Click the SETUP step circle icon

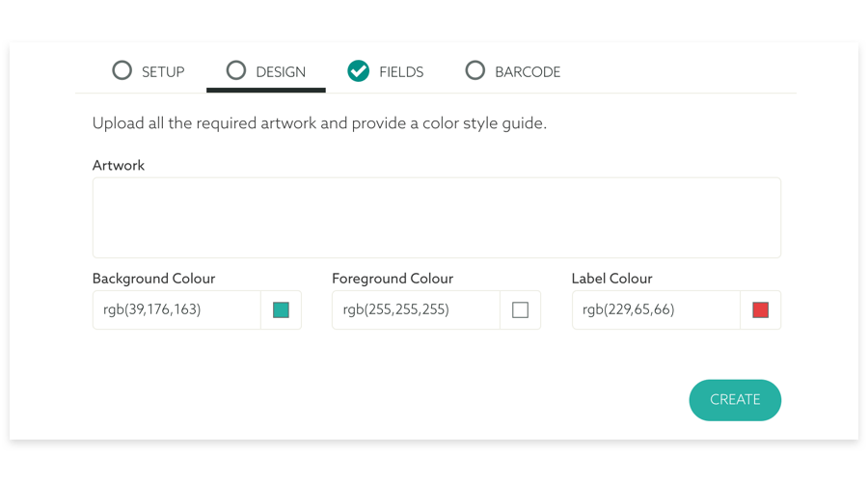(122, 70)
